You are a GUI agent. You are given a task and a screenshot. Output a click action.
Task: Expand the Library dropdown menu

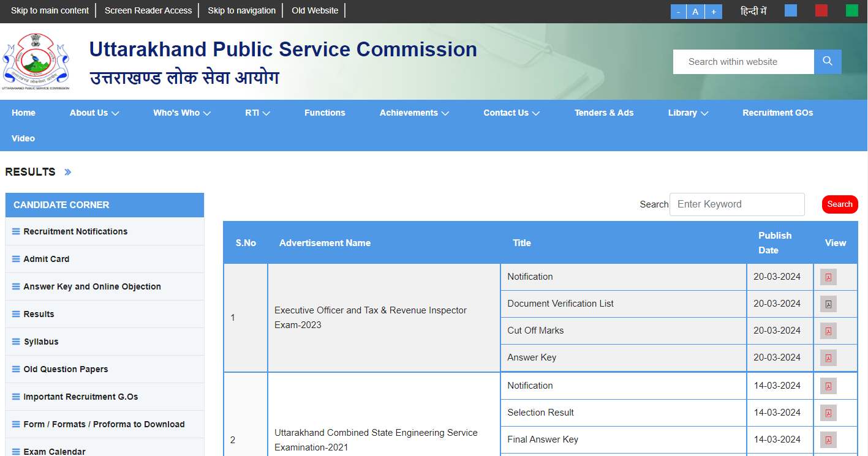pos(688,113)
